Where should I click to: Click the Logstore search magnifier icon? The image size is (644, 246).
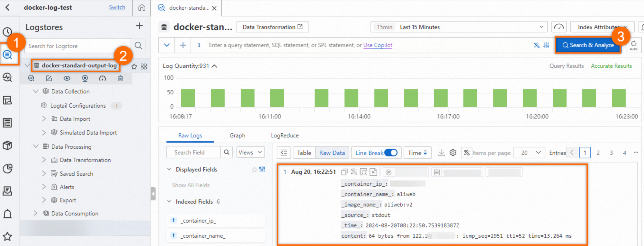(138, 46)
